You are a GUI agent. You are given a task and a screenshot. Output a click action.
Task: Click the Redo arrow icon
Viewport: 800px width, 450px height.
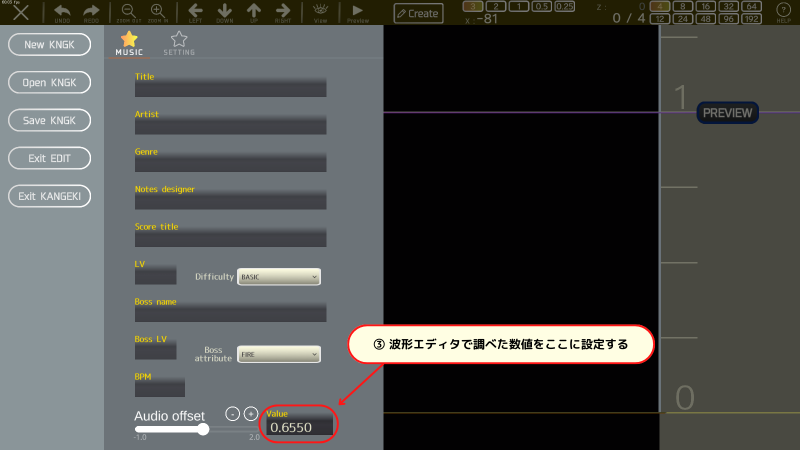tap(92, 11)
